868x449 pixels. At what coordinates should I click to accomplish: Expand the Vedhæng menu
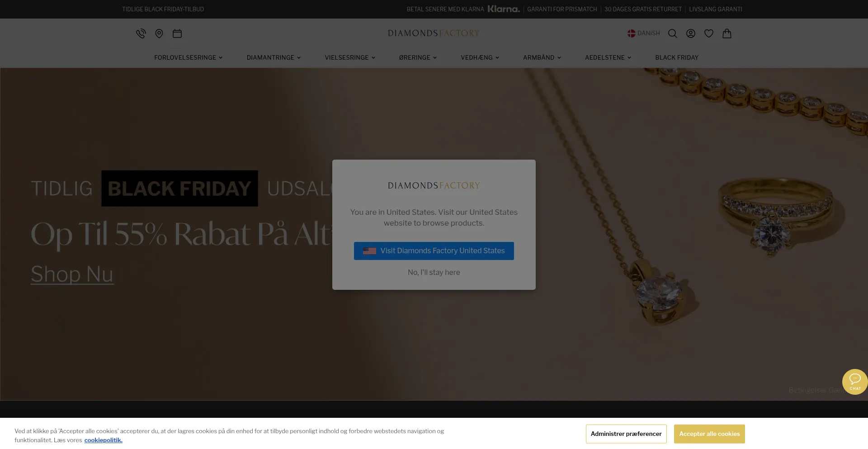[480, 57]
